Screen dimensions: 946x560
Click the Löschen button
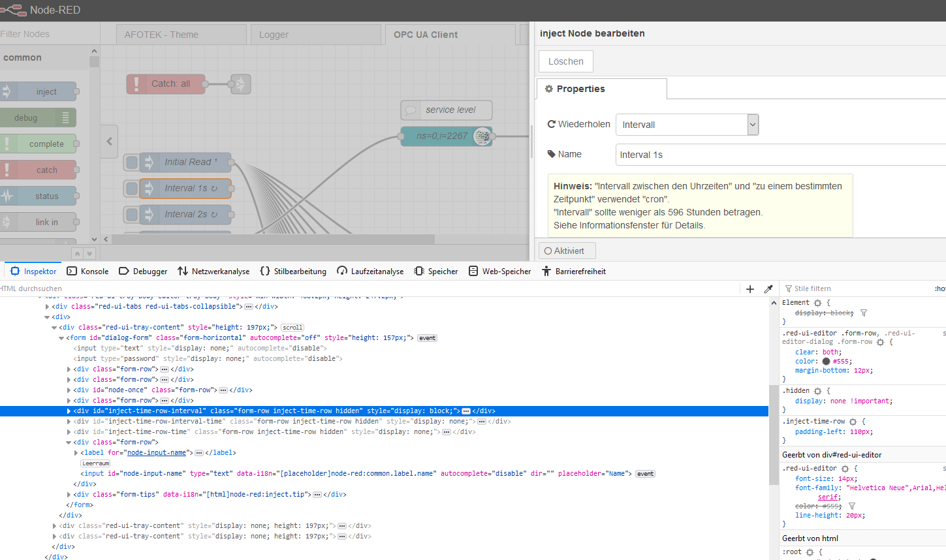[x=565, y=61]
